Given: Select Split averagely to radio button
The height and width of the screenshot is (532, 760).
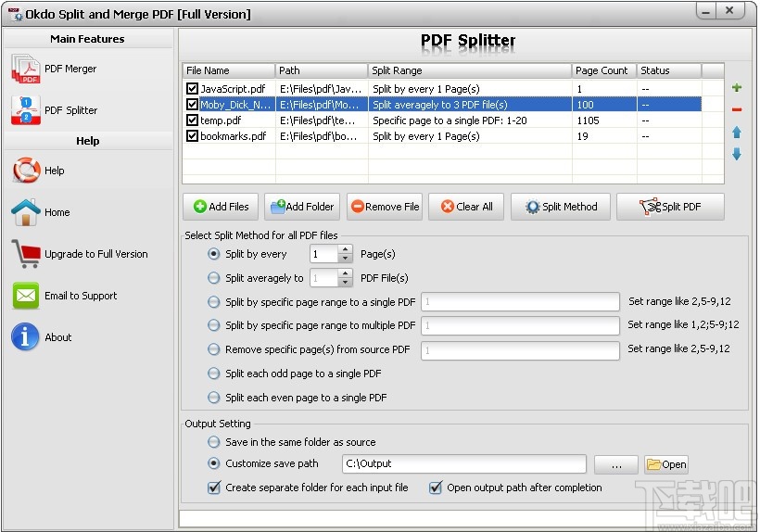Looking at the screenshot, I should [213, 278].
